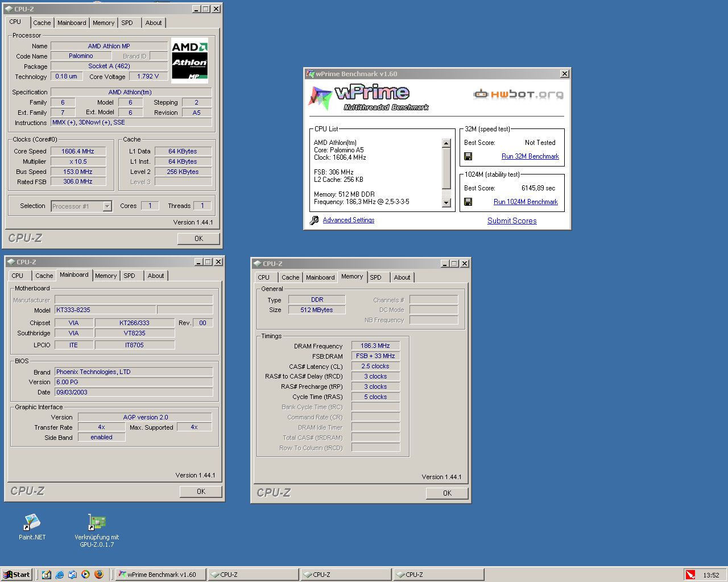Click the wPrime Multithreaded Benchmark logo
This screenshot has height=582, width=728.
369,97
